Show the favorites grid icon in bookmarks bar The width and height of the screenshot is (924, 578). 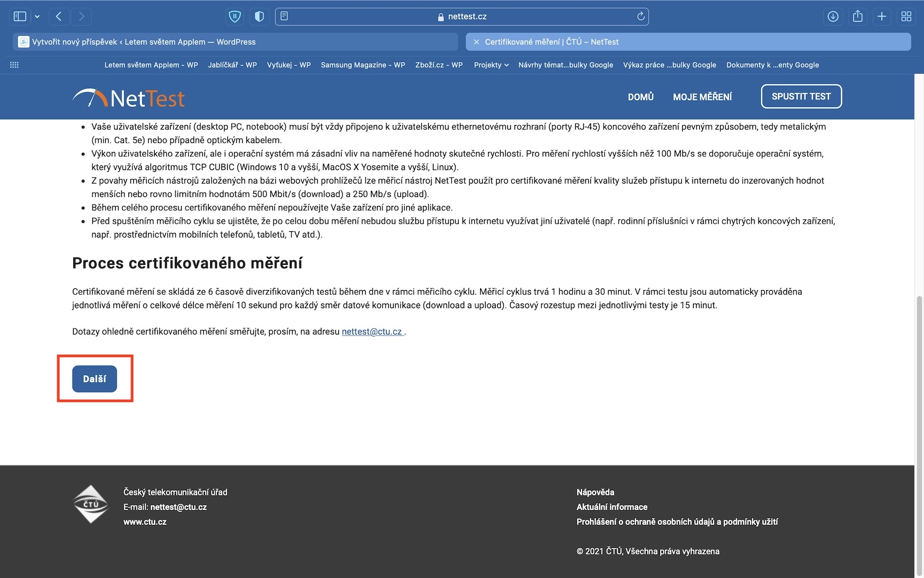click(x=14, y=65)
